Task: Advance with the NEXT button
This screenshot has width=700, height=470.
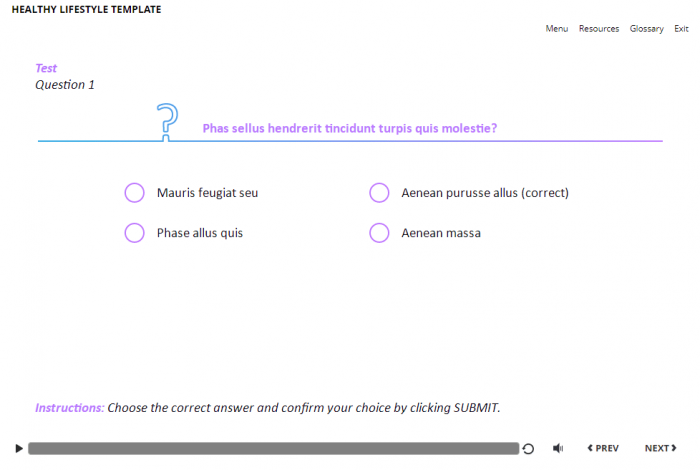Action: (x=659, y=448)
